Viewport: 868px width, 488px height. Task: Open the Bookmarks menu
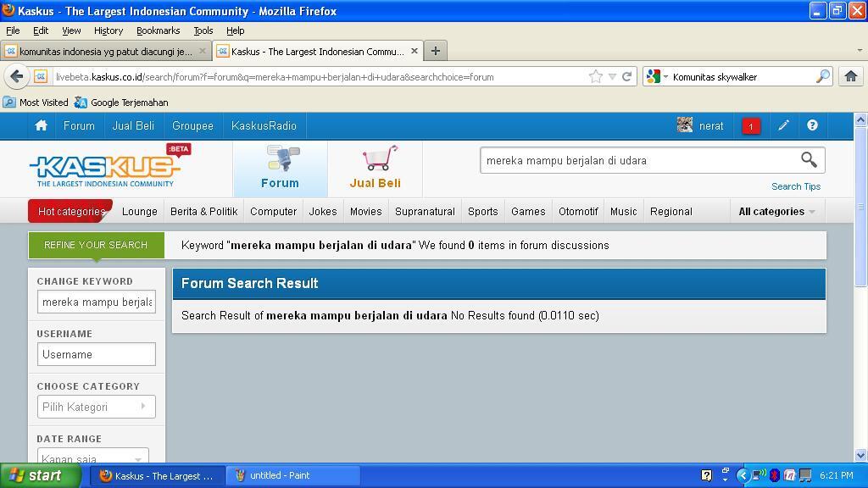pos(158,30)
